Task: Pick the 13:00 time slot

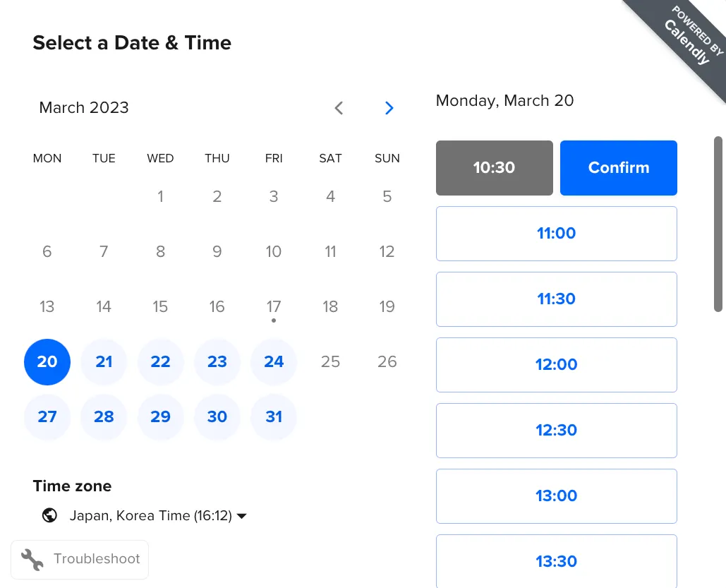Action: 556,496
